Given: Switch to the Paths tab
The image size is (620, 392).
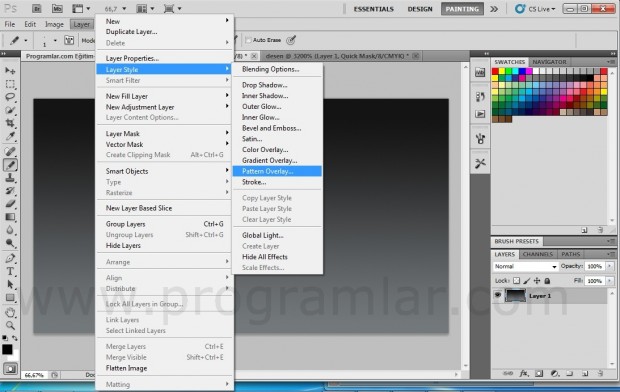Looking at the screenshot, I should pos(571,254).
